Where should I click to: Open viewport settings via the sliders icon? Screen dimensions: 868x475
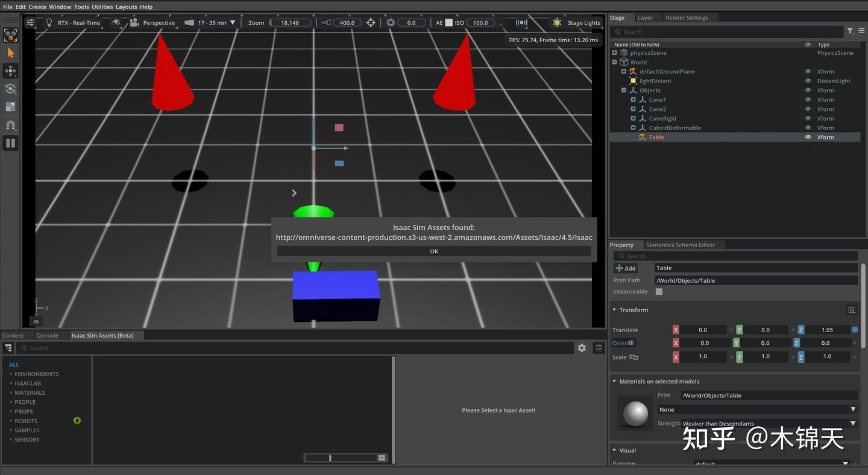(x=30, y=22)
